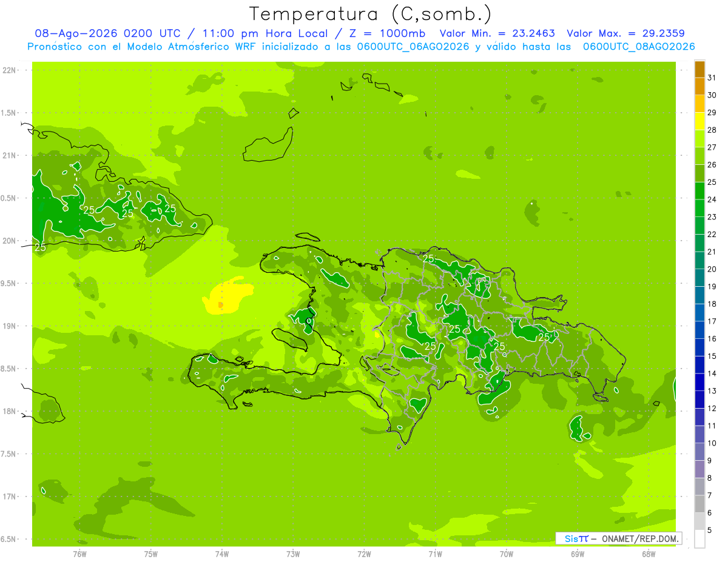
Task: Click the 70W longitude label
Action: [507, 554]
